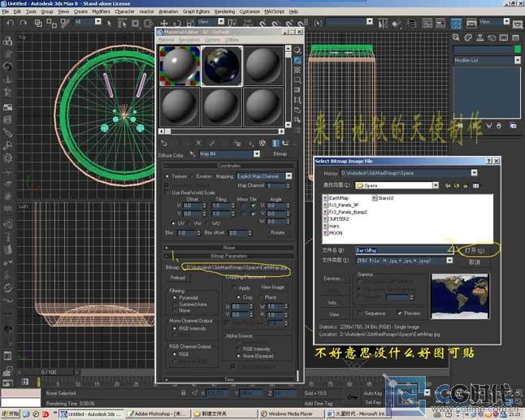The image size is (525, 420).
Task: Select the Select and Move tool
Action: point(163,23)
